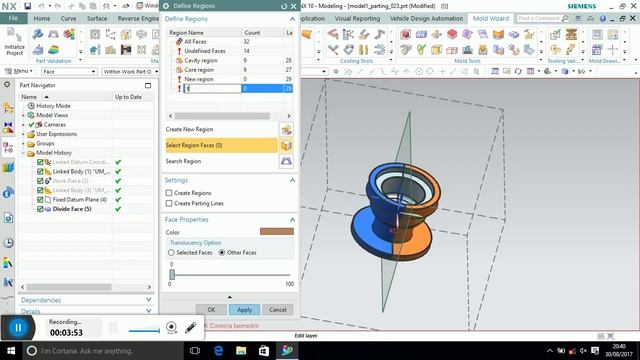Enable the Create Regions checkbox

click(x=169, y=193)
